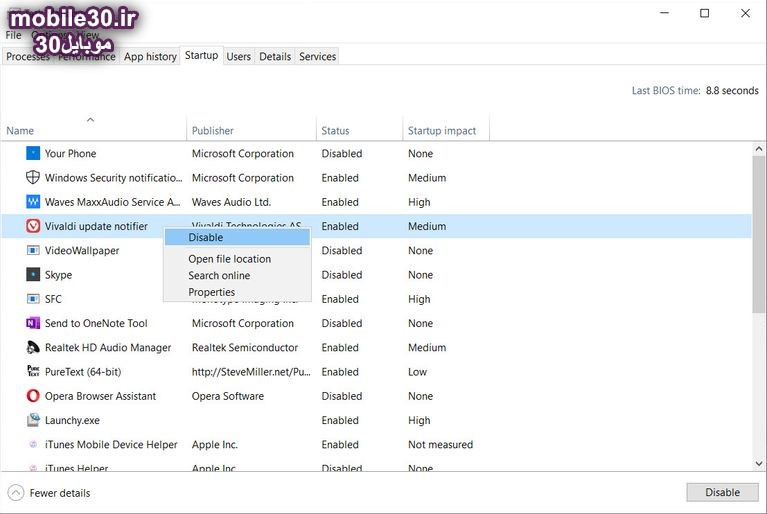Switch to the App history tab
Screen dimensions: 767x514
click(150, 57)
